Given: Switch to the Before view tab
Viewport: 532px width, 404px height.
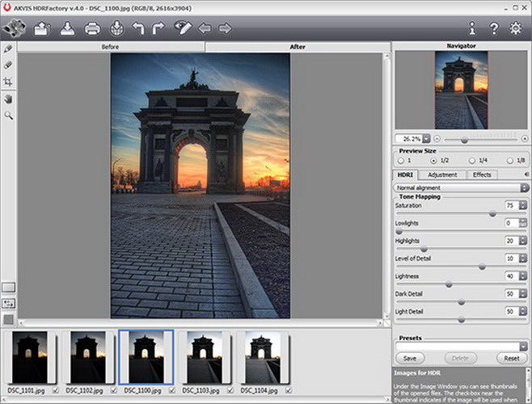Looking at the screenshot, I should point(111,47).
